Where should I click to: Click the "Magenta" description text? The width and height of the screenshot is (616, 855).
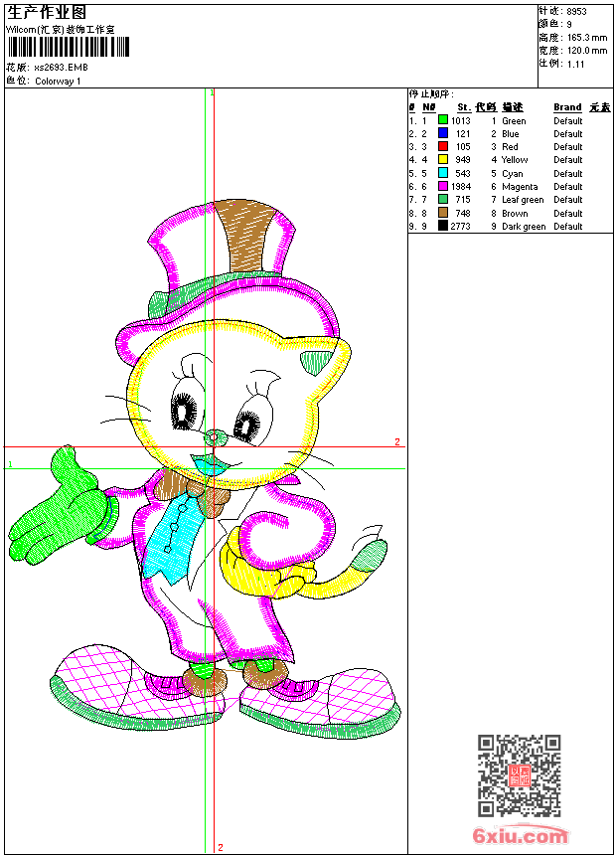(x=520, y=187)
